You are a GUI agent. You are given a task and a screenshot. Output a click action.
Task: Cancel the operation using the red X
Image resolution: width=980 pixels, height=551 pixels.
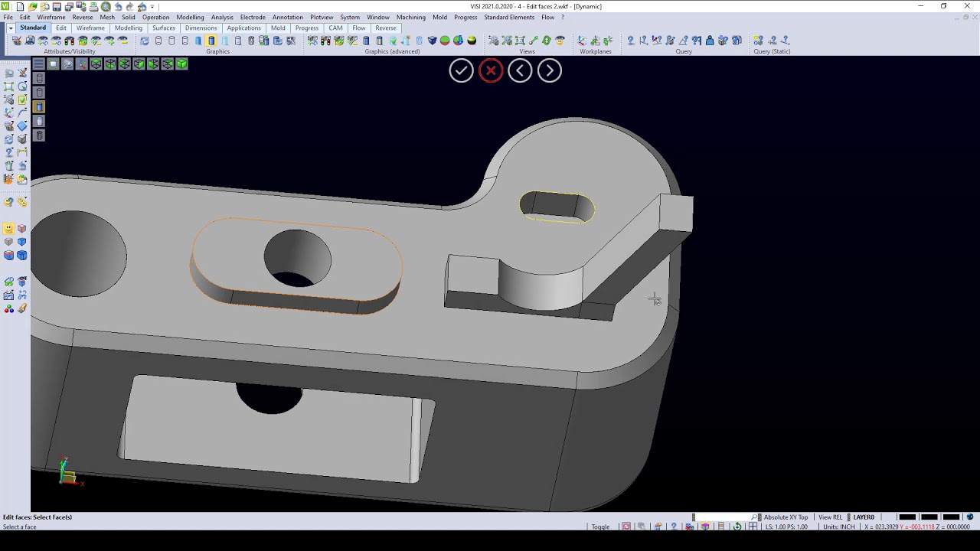pyautogui.click(x=490, y=70)
